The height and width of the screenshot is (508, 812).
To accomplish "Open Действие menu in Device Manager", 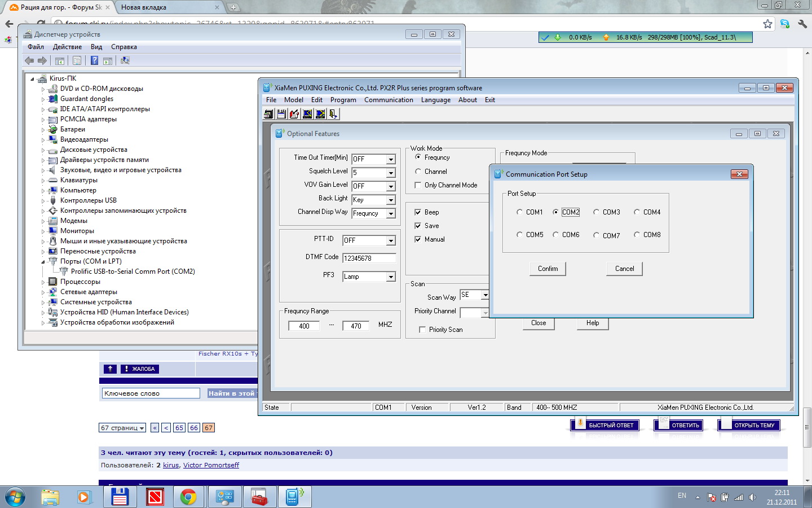I will [x=67, y=47].
